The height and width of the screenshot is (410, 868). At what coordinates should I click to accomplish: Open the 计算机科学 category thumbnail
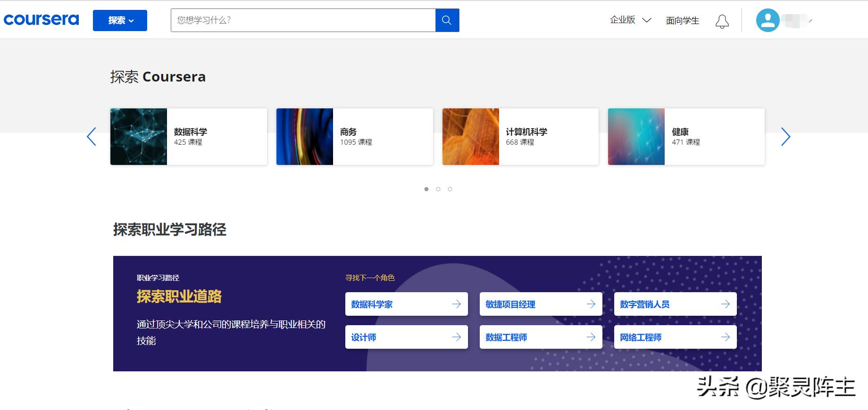click(471, 137)
